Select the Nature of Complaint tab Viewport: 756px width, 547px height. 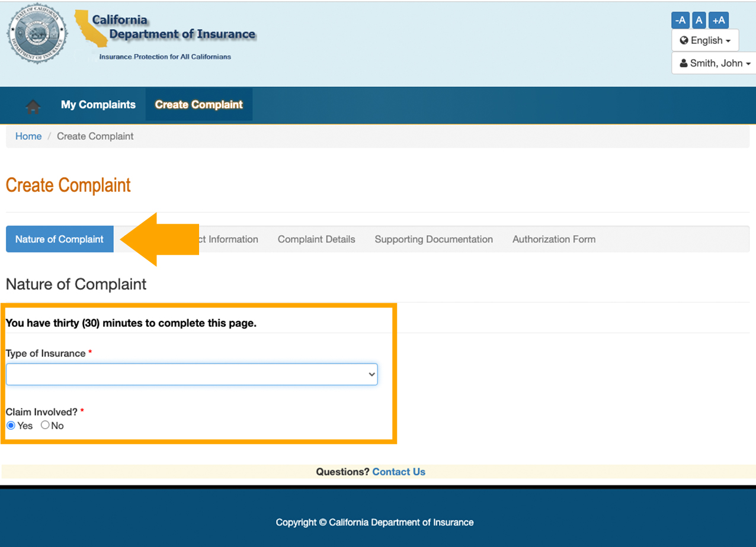coord(59,239)
